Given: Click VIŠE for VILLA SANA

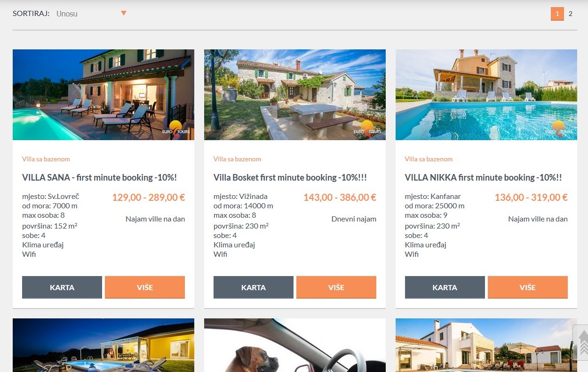Looking at the screenshot, I should click(145, 287).
